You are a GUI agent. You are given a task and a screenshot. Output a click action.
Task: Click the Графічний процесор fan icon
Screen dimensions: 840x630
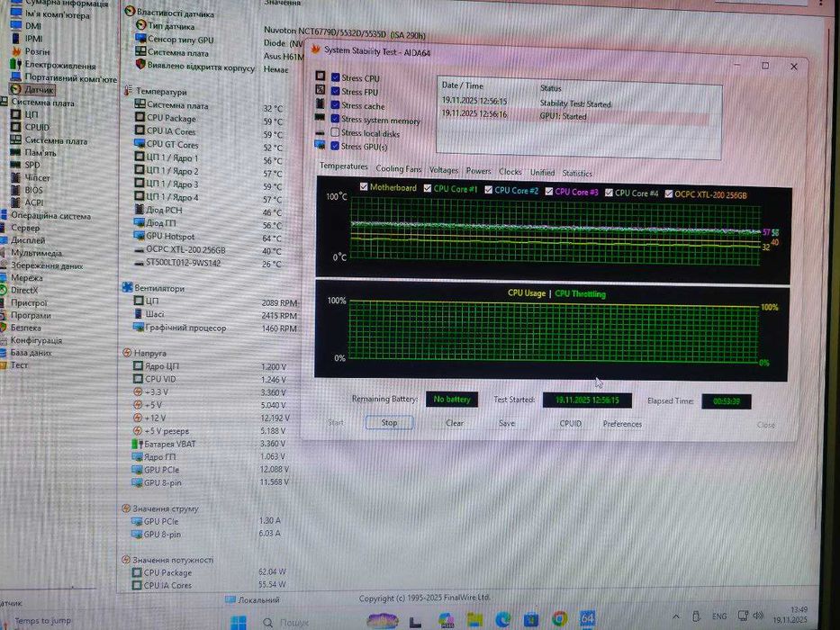pyautogui.click(x=139, y=327)
